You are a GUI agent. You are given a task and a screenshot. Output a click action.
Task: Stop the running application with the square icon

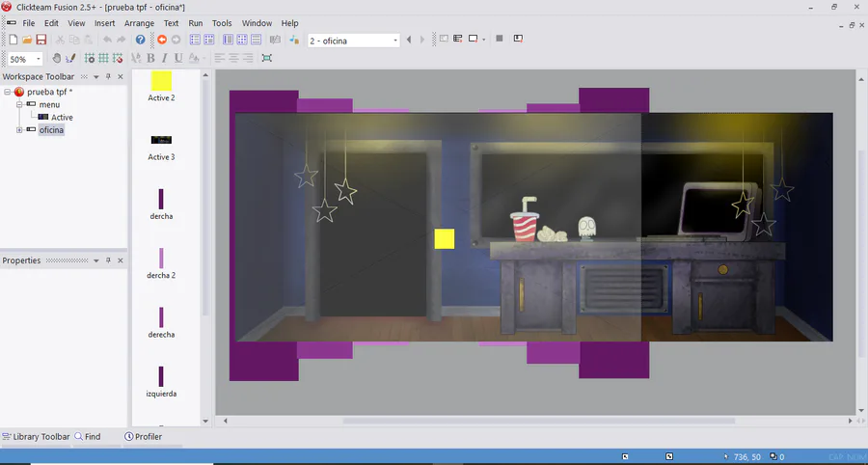pyautogui.click(x=500, y=39)
